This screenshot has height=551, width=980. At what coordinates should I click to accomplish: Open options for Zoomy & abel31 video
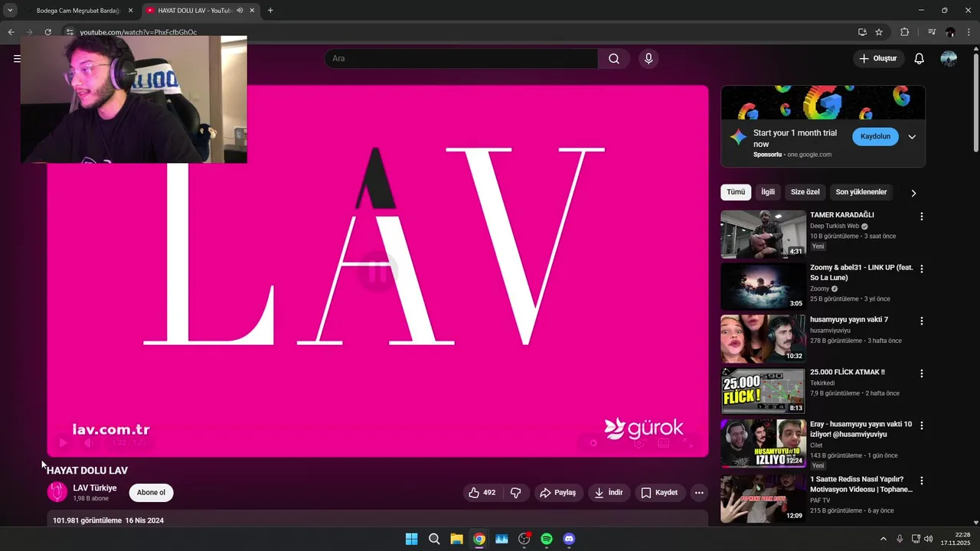pos(921,269)
